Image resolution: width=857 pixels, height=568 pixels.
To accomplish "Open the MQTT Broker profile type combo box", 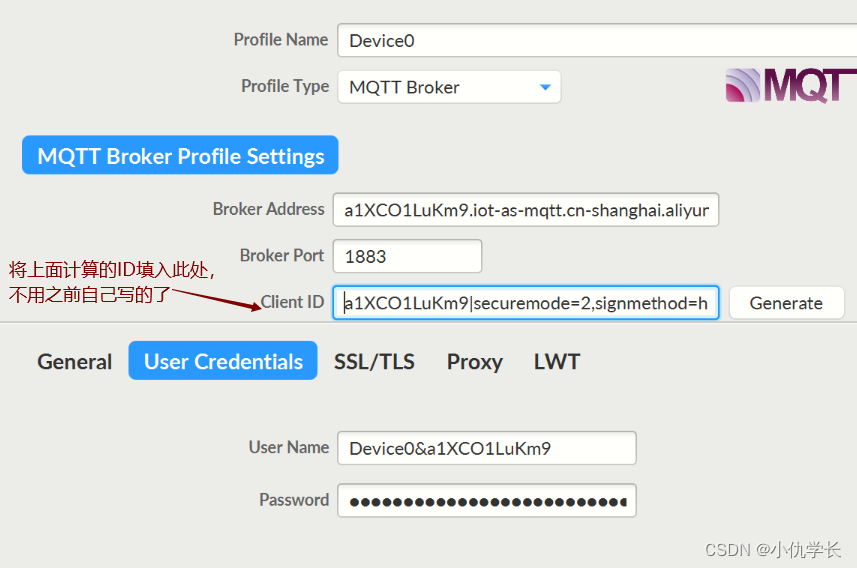I will pyautogui.click(x=449, y=87).
